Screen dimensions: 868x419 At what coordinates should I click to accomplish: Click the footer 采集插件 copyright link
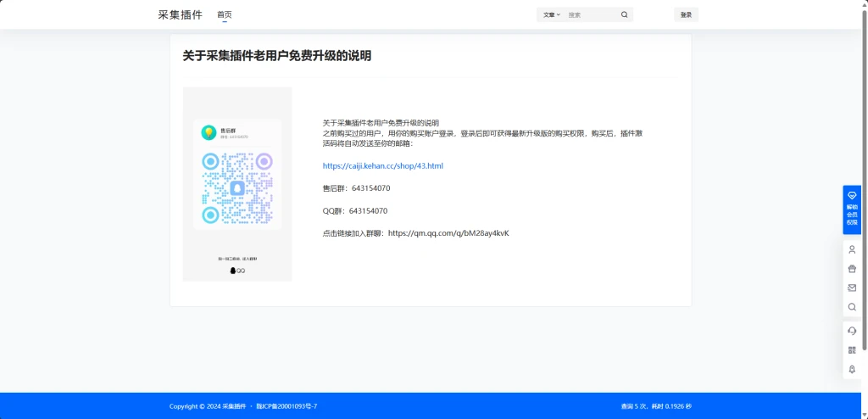tap(234, 406)
